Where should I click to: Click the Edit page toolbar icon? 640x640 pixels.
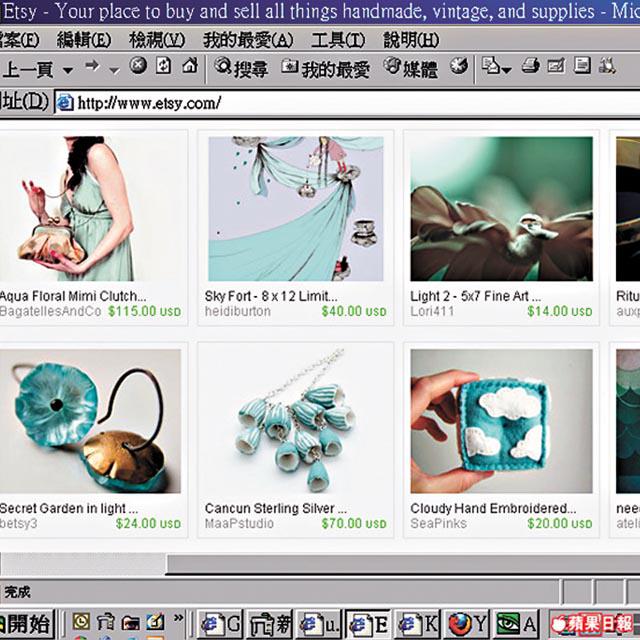(x=556, y=65)
